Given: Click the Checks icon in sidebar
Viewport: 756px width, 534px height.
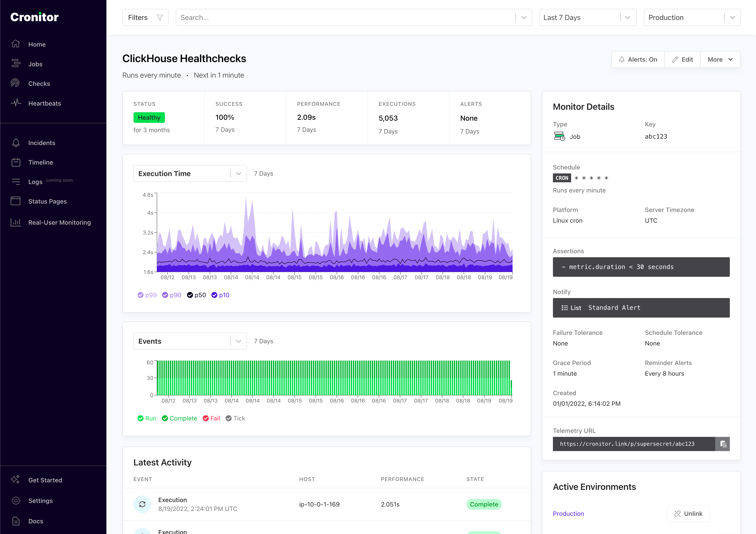Looking at the screenshot, I should (15, 83).
